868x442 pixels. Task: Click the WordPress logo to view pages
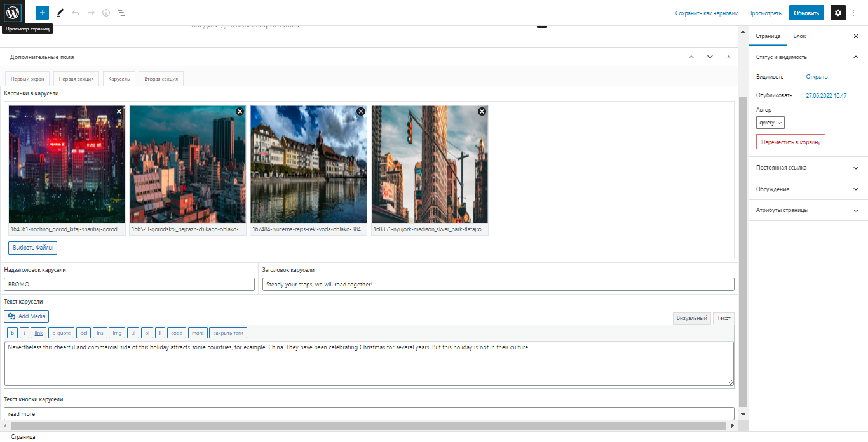[13, 12]
